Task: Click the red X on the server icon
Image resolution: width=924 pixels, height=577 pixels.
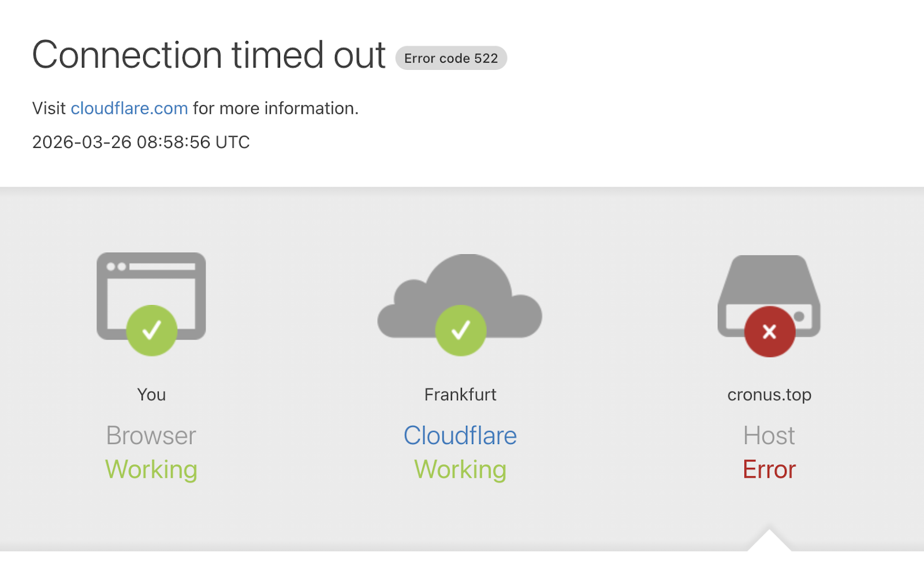Action: 769,332
